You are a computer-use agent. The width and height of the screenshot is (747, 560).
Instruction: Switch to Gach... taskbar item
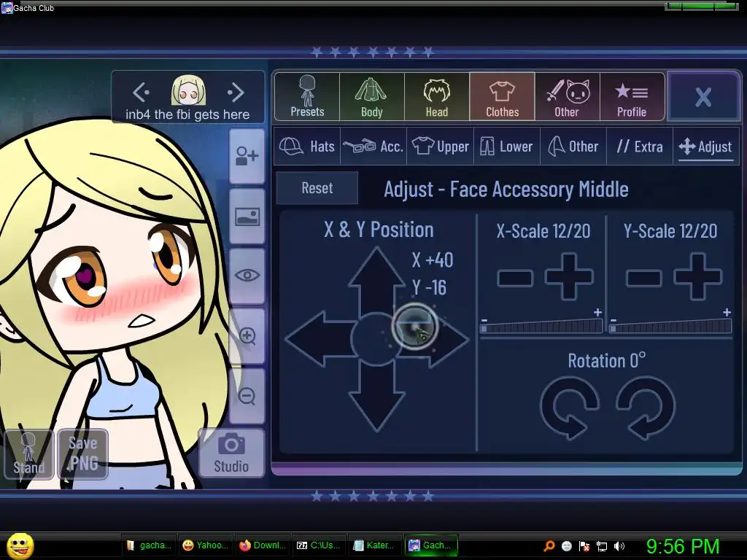(x=432, y=545)
